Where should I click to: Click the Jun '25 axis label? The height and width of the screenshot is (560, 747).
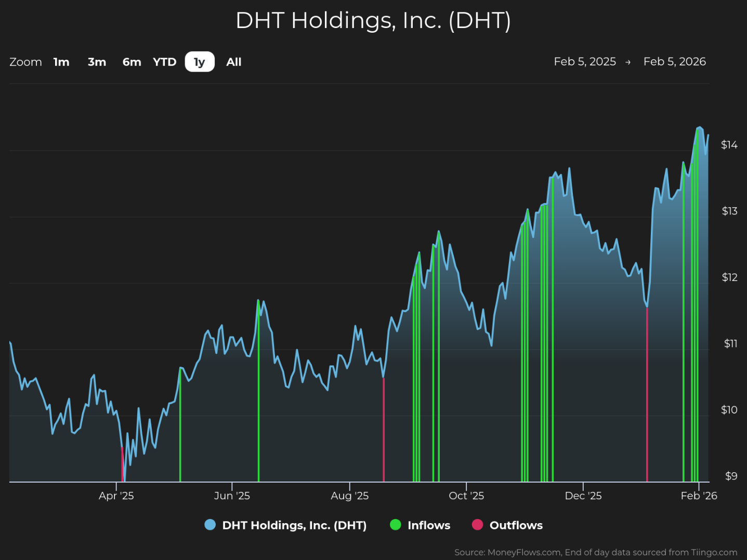point(232,496)
